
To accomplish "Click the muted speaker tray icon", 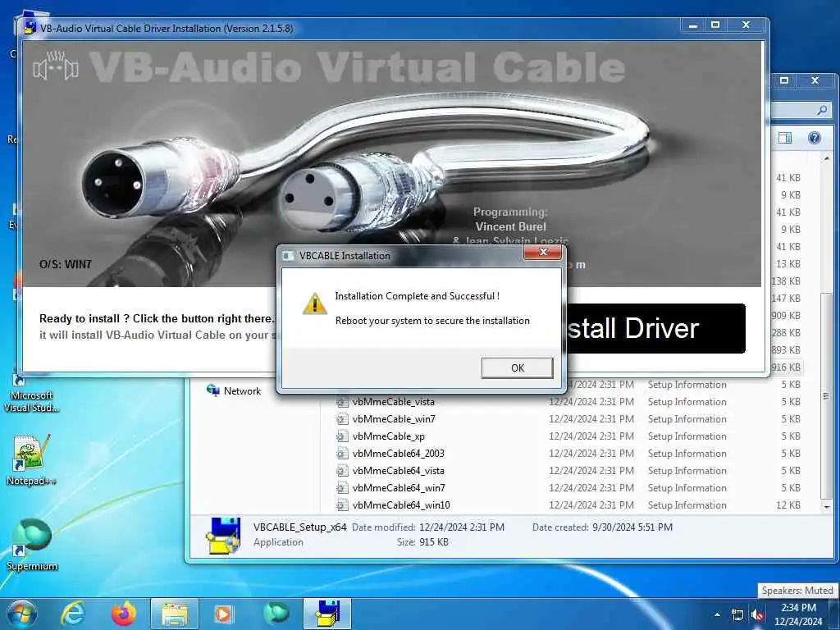I will pyautogui.click(x=757, y=615).
